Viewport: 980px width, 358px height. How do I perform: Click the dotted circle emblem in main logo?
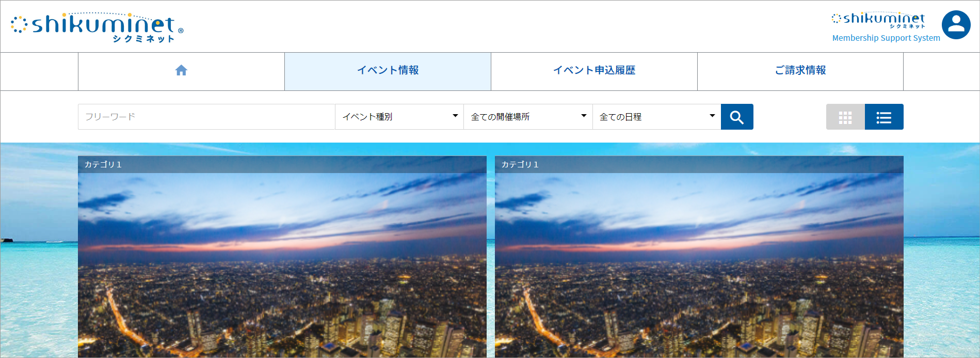click(x=19, y=25)
